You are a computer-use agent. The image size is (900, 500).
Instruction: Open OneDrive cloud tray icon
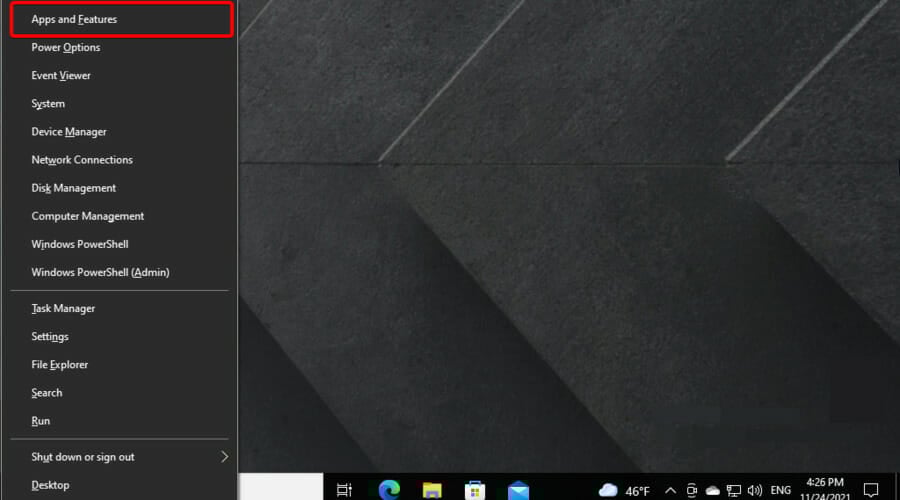click(x=712, y=491)
